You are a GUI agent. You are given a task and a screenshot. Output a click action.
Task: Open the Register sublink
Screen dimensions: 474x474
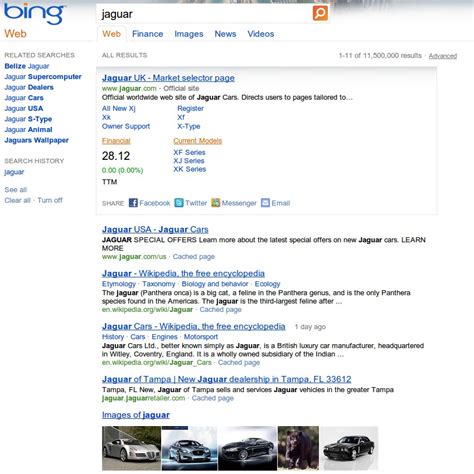[190, 108]
